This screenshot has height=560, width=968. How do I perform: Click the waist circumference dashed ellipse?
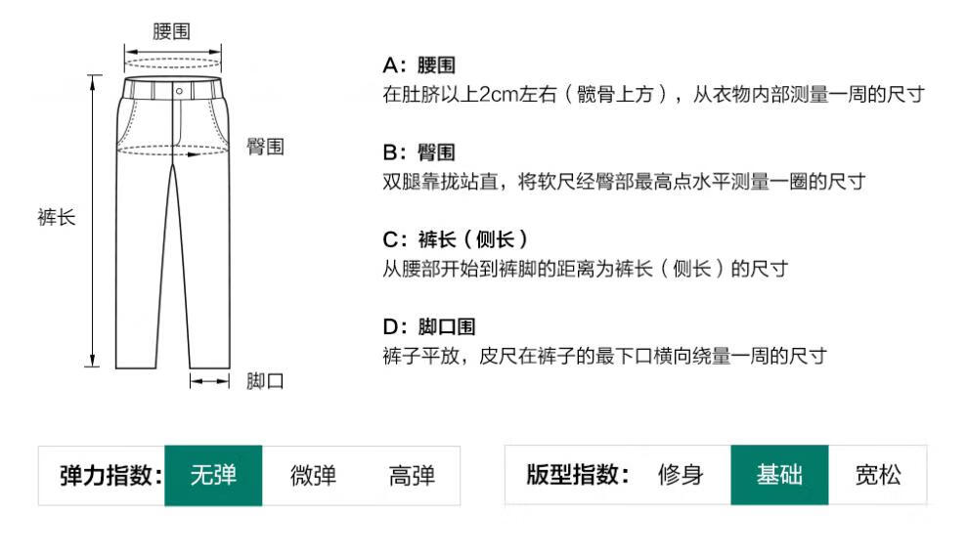coord(172,63)
